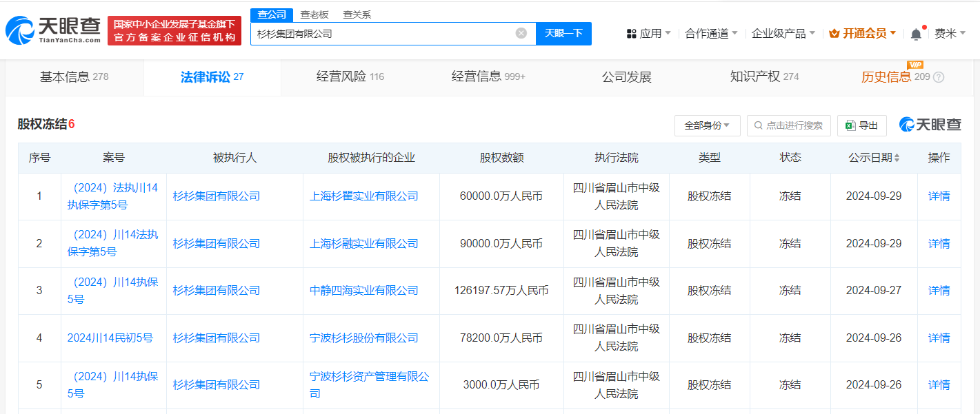The height and width of the screenshot is (414, 980).
Task: Open case (2024)川14法执保字第5号
Action: tap(113, 243)
